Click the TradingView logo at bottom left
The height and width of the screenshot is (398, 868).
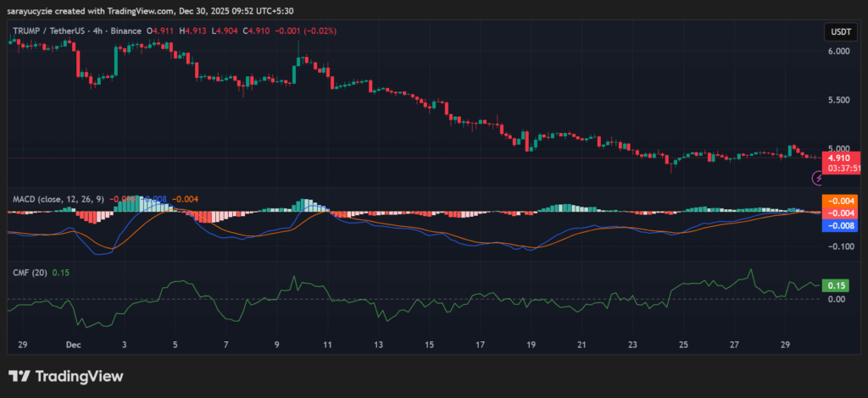[x=66, y=376]
